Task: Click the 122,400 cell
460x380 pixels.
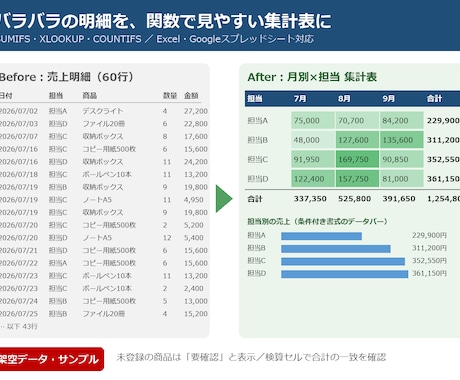Action: [x=313, y=179]
